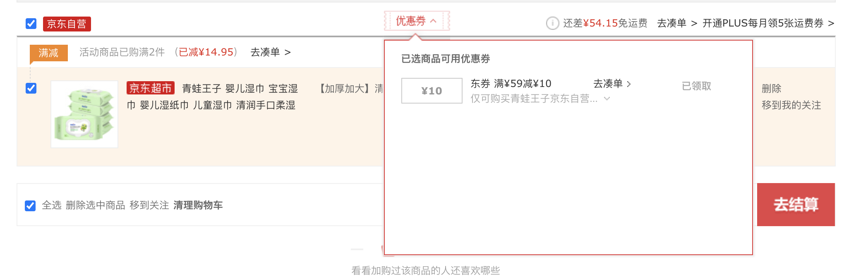Screen dimensions: 868x280
Task: Open 开通PLUS每月领5张运费券 link
Action: (768, 23)
